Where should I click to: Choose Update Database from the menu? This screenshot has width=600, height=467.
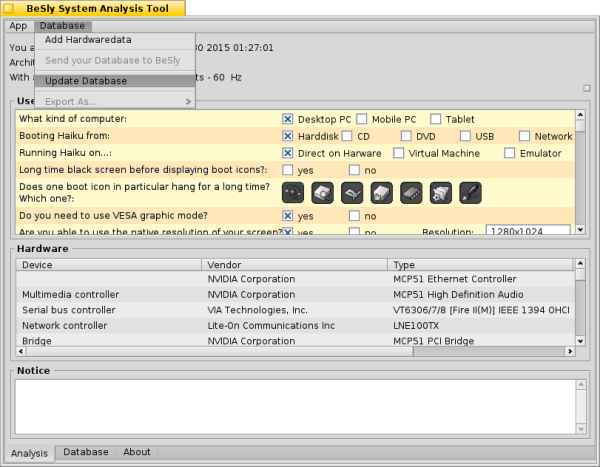coord(86,81)
